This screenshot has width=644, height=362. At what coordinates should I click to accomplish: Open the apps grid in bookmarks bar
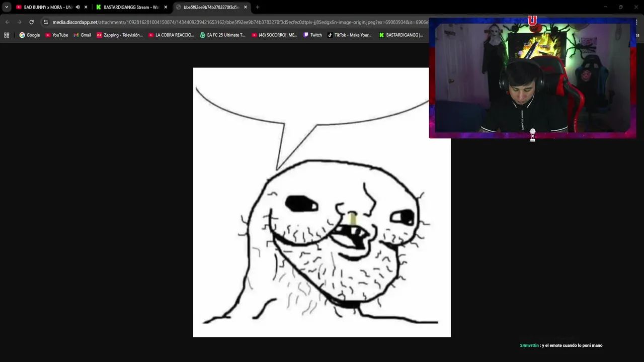tap(7, 35)
